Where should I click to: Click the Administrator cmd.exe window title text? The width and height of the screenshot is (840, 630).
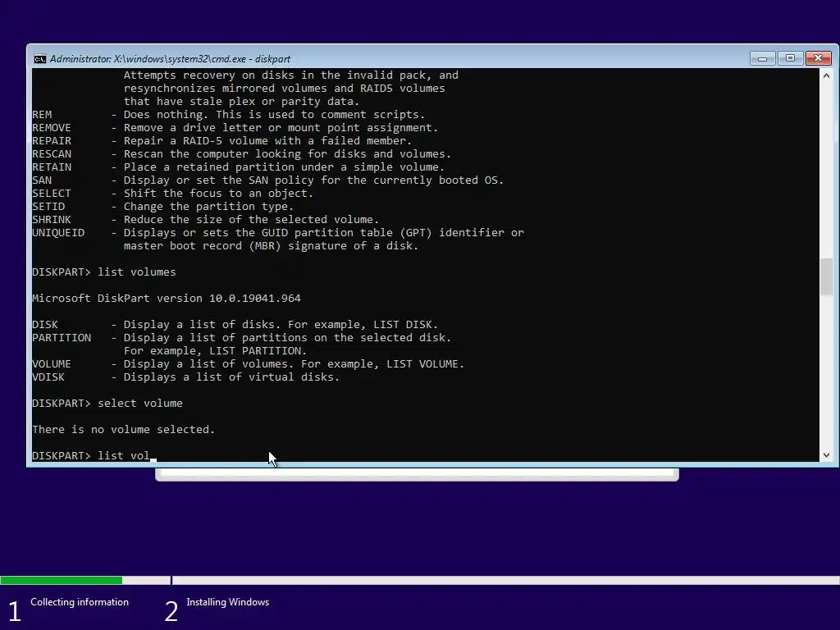[x=170, y=59]
